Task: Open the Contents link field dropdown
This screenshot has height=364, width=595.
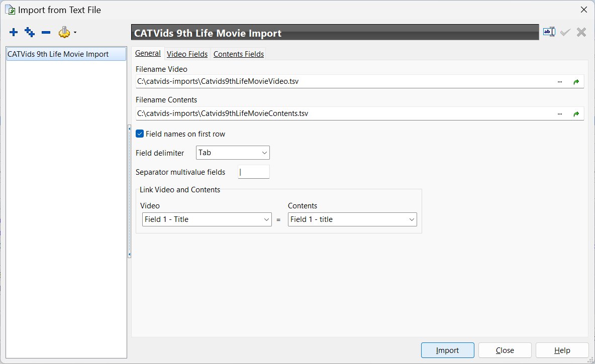Action: click(352, 219)
